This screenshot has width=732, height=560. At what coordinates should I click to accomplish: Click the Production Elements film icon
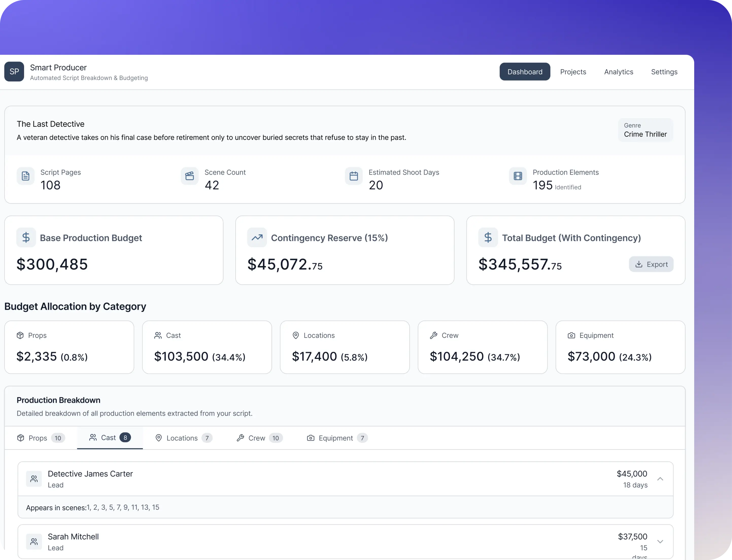[x=518, y=176]
